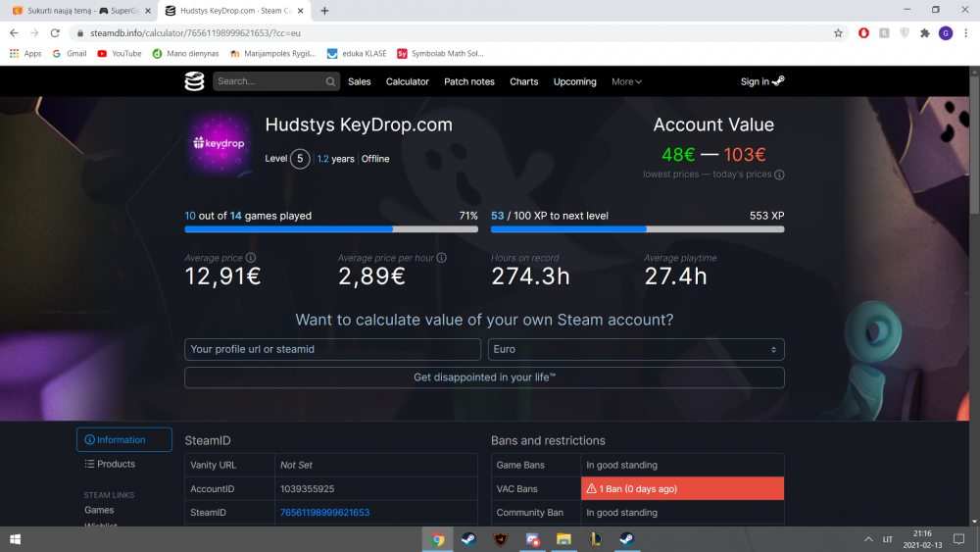
Task: Select the Products sidebar tab
Action: pos(110,464)
